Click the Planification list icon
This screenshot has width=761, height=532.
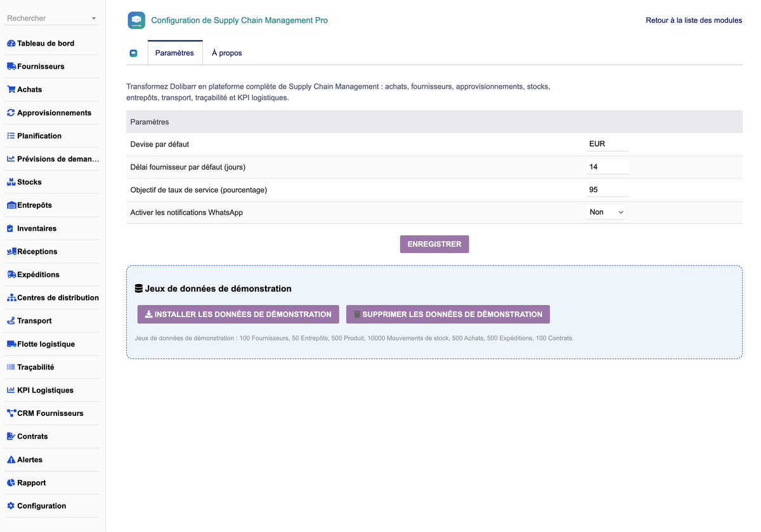[11, 136]
